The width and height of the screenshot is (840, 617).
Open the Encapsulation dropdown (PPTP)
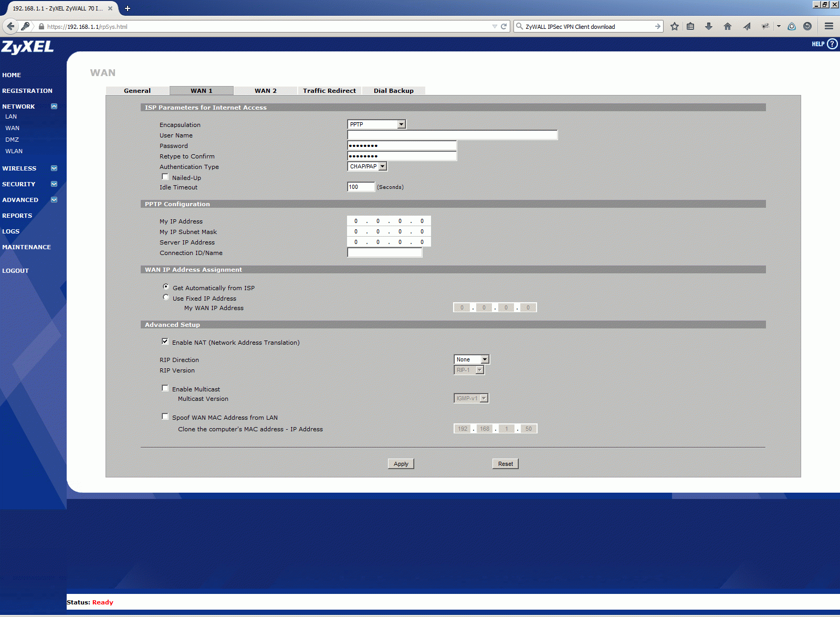click(376, 124)
